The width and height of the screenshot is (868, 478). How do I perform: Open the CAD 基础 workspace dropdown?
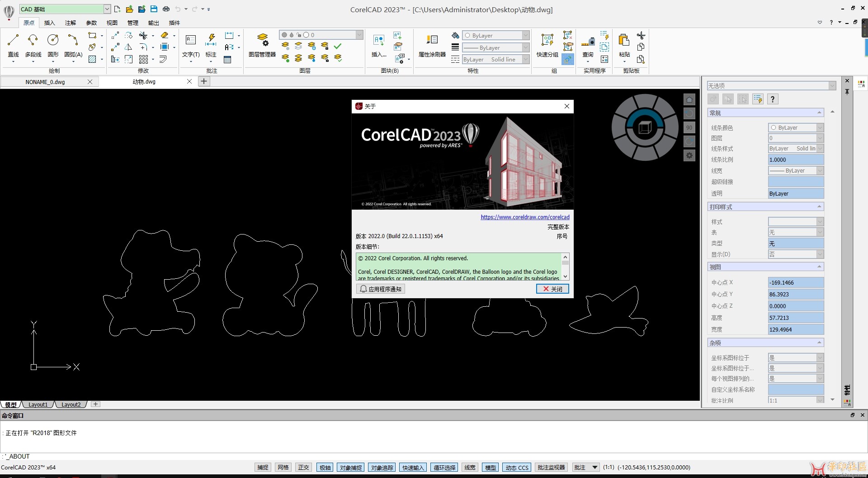[x=107, y=9]
